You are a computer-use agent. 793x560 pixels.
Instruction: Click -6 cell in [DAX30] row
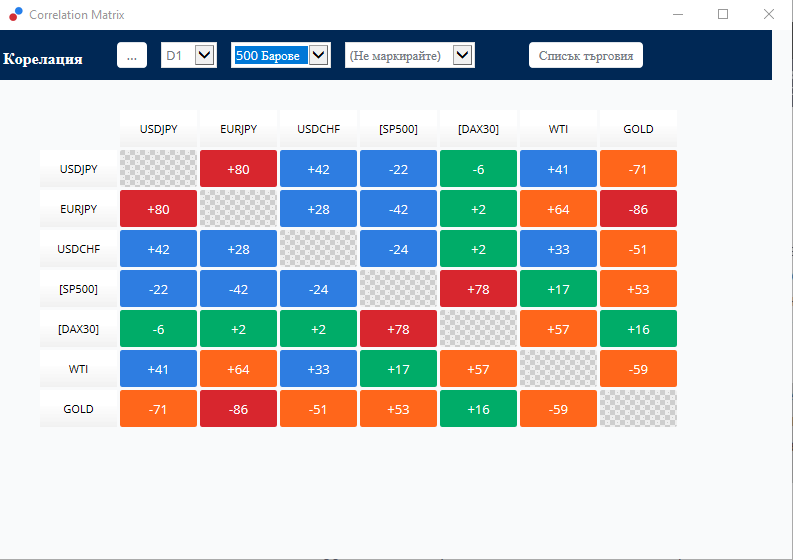[158, 329]
